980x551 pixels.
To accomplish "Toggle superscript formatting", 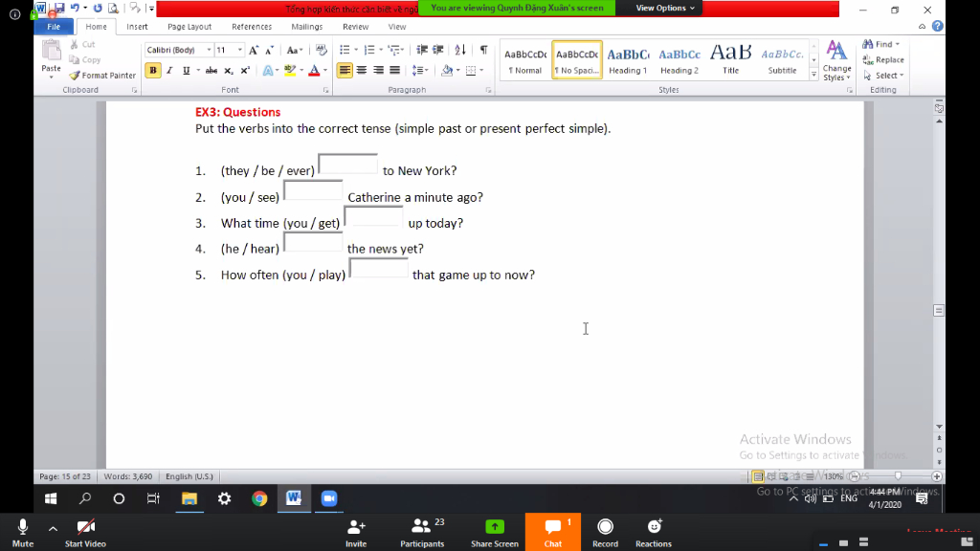I will point(245,71).
